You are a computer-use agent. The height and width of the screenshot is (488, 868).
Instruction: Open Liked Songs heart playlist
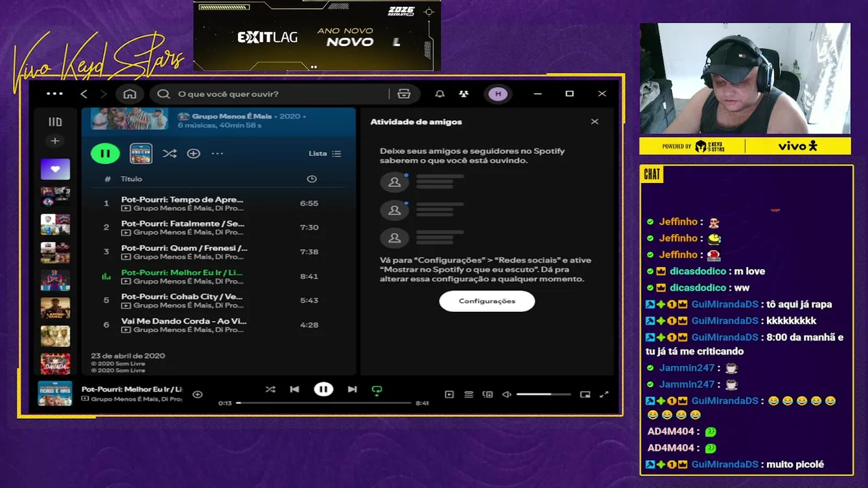[55, 169]
